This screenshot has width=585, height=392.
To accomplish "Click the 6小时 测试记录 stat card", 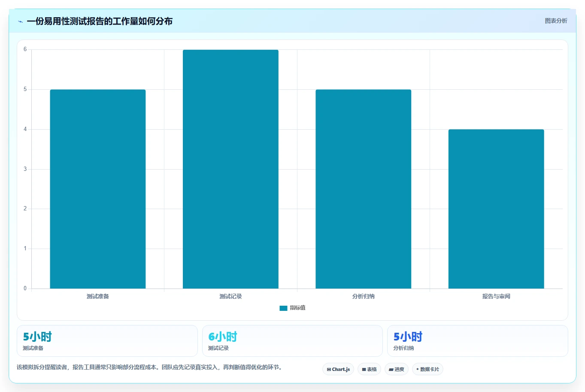I will click(292, 341).
